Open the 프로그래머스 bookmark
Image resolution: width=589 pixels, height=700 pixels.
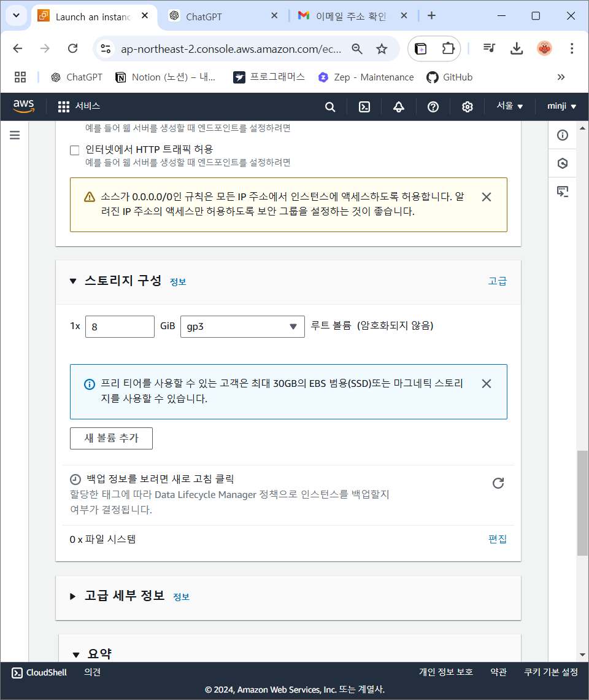click(x=269, y=77)
